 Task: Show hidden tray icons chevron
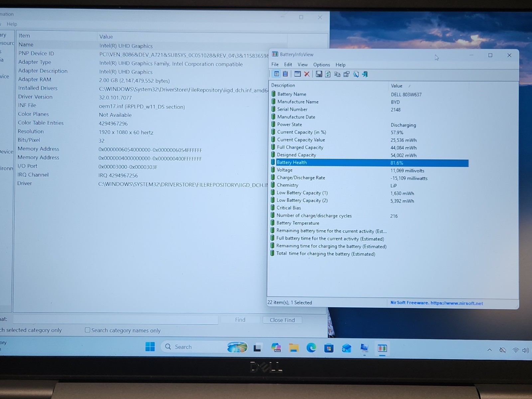click(x=489, y=350)
